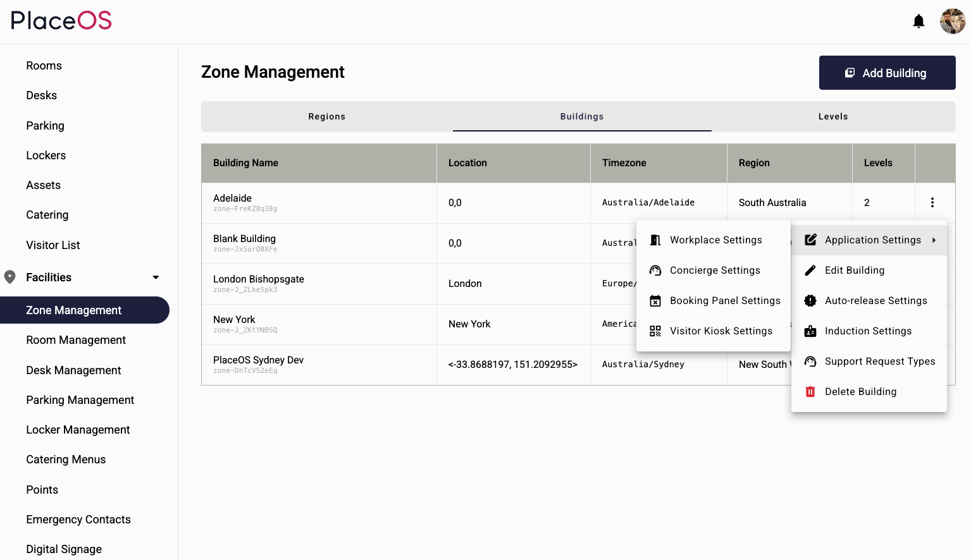
Task: Select the Levels tab
Action: [x=833, y=116]
